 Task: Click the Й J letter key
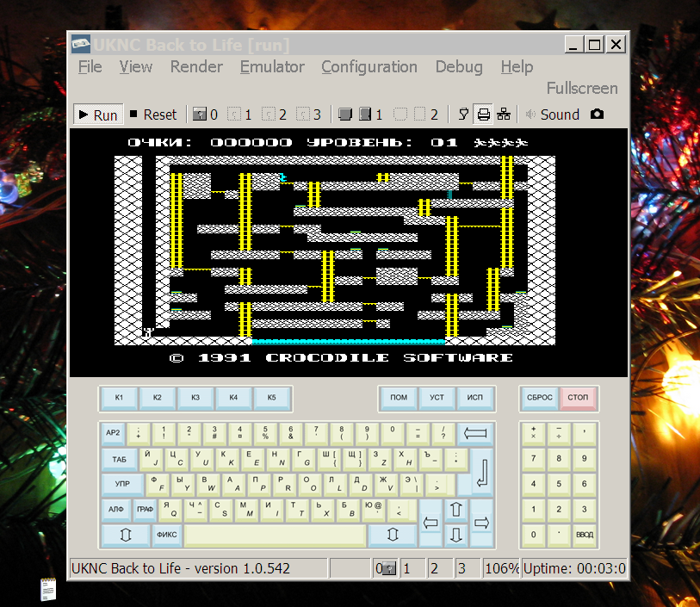click(x=152, y=459)
